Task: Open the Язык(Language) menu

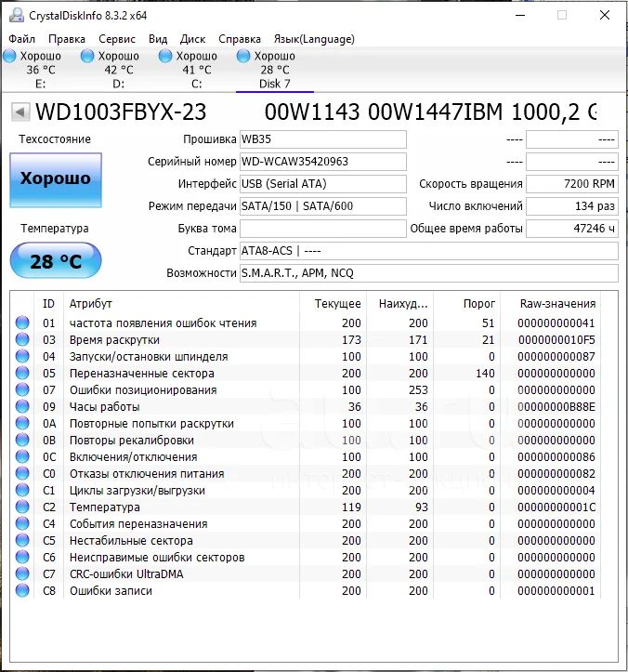Action: [313, 39]
